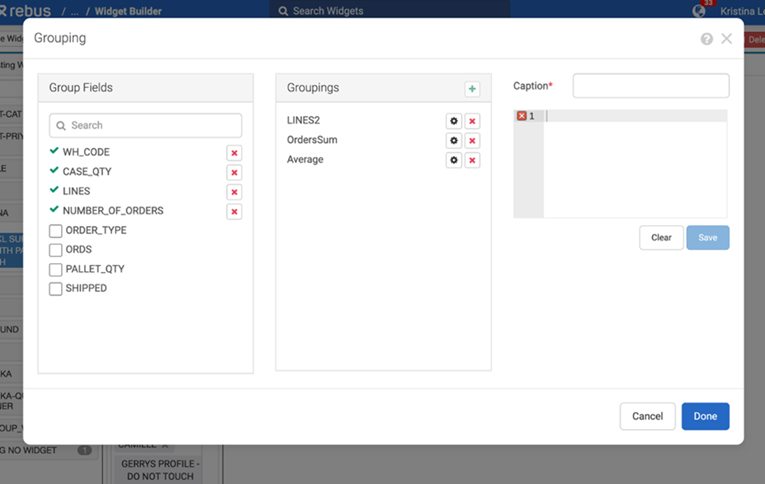765x484 pixels.
Task: Focus the Caption text field
Action: point(650,87)
